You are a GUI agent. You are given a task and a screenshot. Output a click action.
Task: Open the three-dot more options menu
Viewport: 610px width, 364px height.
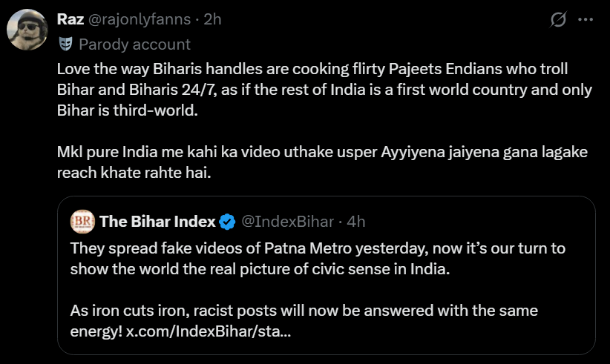[x=589, y=20]
